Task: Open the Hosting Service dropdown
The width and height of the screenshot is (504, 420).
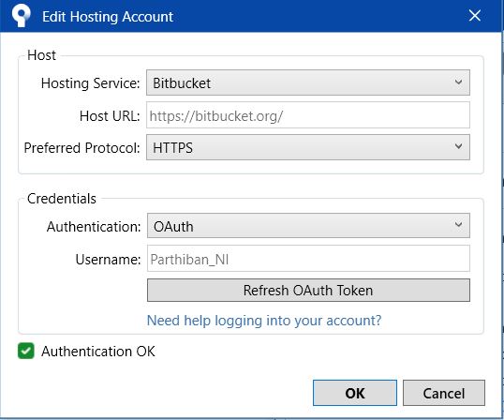Action: (x=308, y=82)
